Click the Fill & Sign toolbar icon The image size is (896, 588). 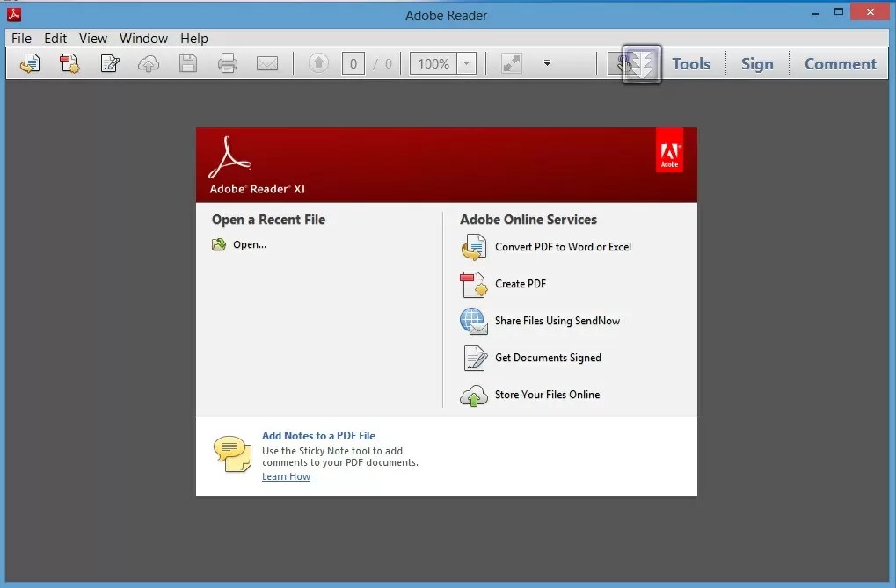point(109,63)
